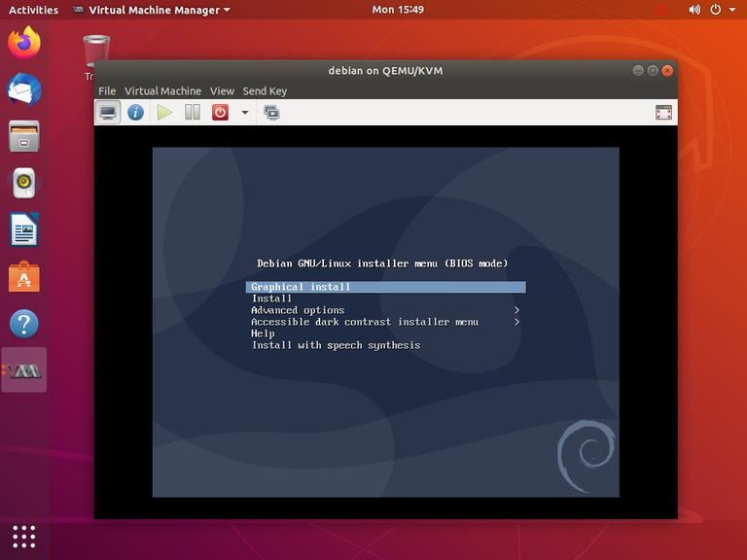Pause the virtual machine

193,113
